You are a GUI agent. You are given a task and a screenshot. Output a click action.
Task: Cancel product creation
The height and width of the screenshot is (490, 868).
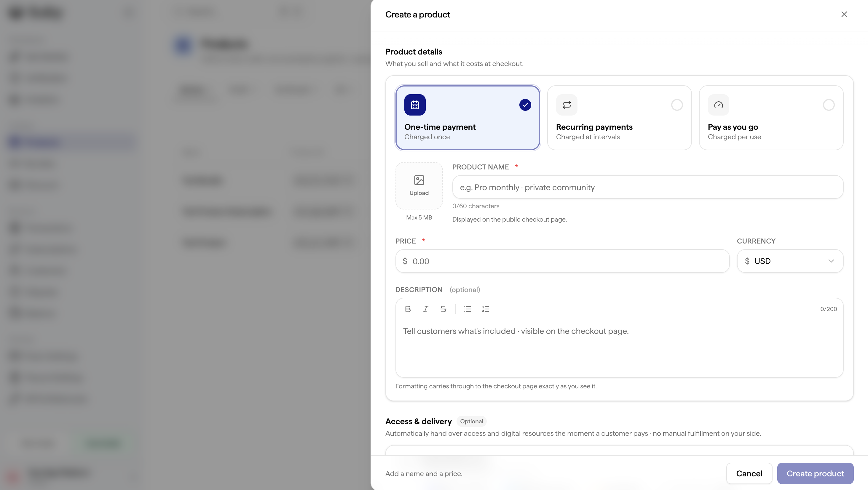[749, 473]
